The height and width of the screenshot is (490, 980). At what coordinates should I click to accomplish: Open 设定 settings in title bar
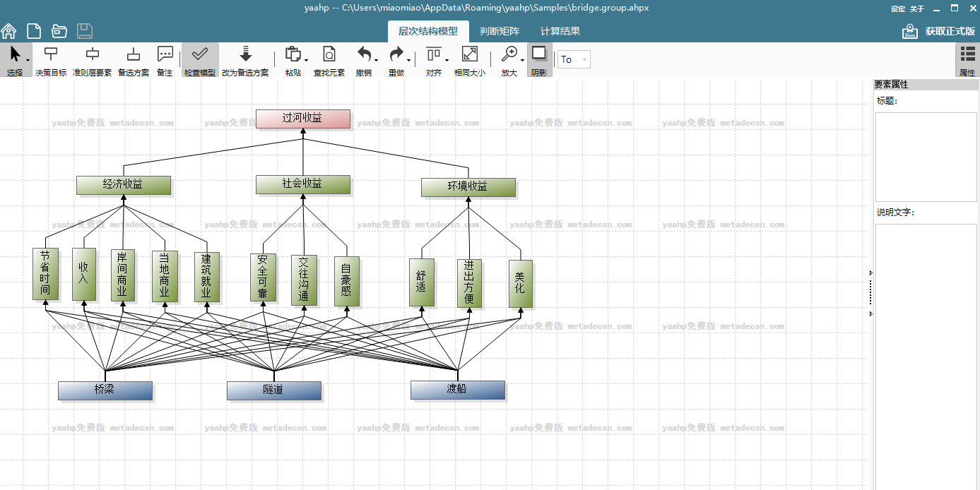[897, 9]
